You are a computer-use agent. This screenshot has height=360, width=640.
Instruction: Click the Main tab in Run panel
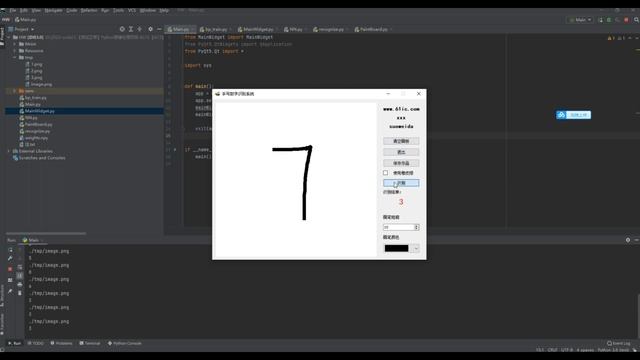[33, 240]
